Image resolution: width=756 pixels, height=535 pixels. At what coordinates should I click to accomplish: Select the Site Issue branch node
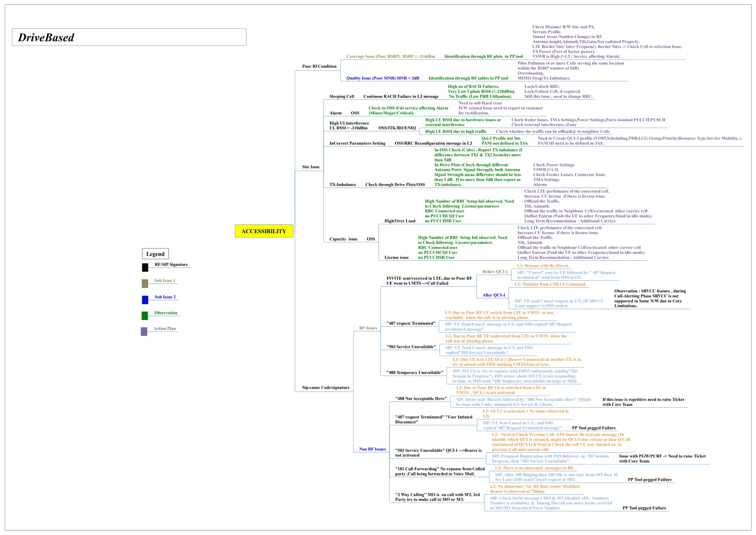point(311,167)
